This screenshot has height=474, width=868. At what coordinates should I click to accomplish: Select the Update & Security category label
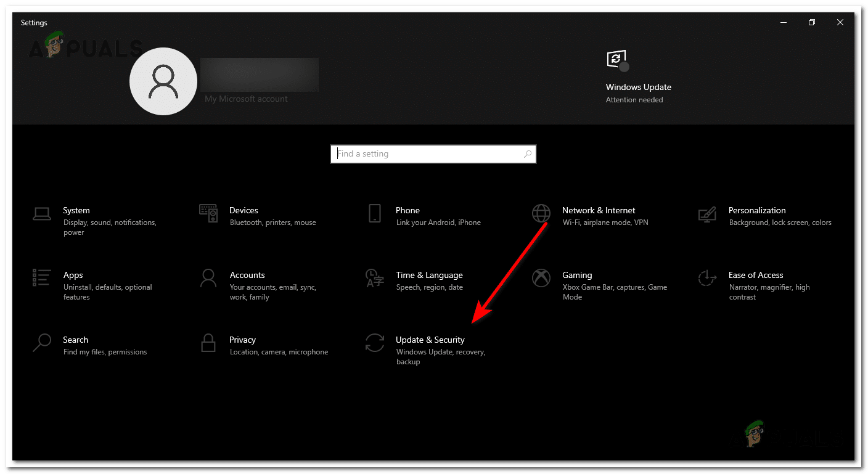click(430, 340)
